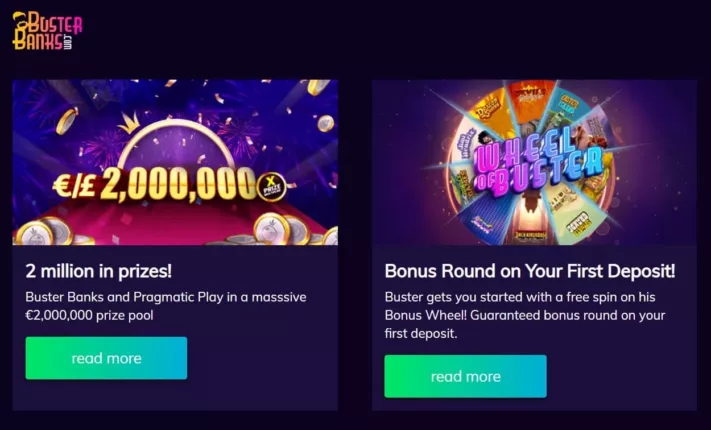Image resolution: width=711 pixels, height=430 pixels.
Task: Click the Pragmatic Play prize pool description
Action: 166,306
